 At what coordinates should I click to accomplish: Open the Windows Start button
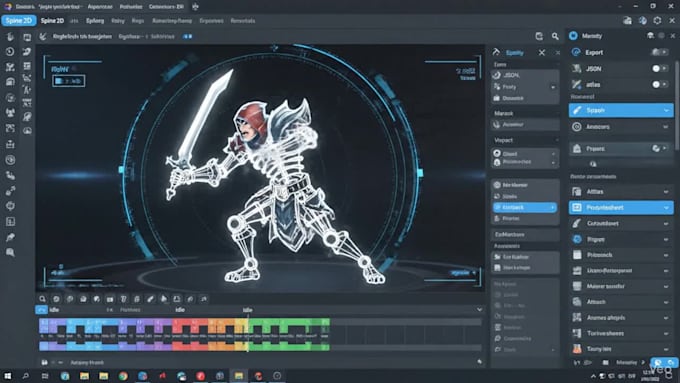(x=8, y=376)
